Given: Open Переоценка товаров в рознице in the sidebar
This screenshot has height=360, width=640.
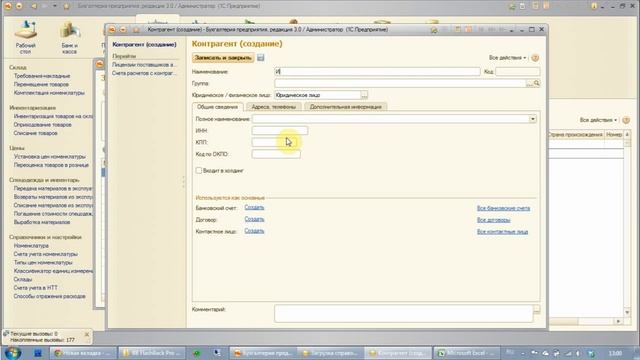Looking at the screenshot, I should [51, 165].
